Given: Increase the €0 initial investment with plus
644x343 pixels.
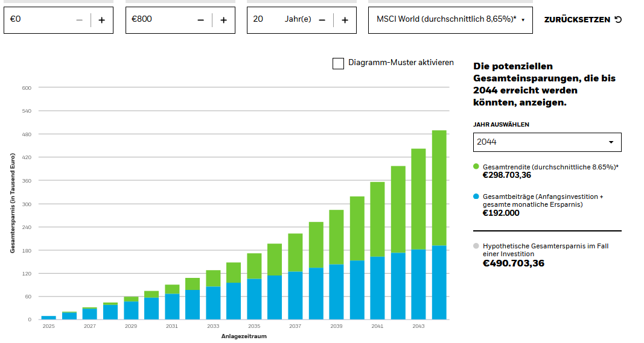Looking at the screenshot, I should [x=102, y=20].
